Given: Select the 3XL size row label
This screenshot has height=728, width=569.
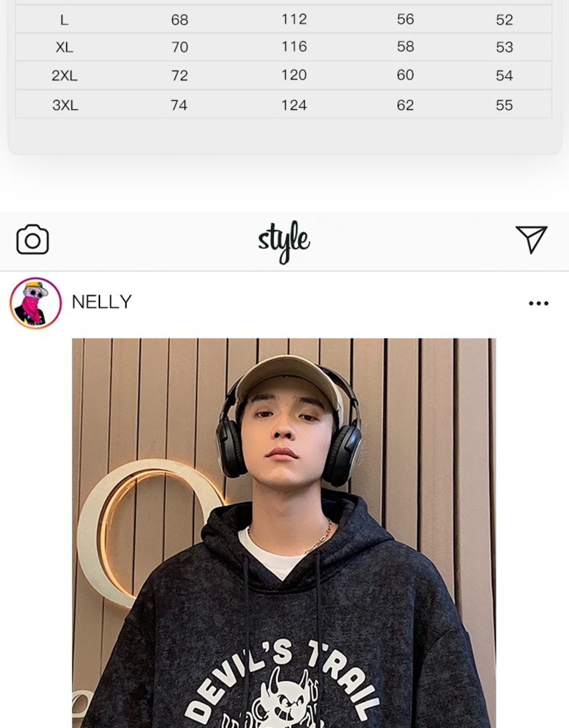Looking at the screenshot, I should point(65,105).
